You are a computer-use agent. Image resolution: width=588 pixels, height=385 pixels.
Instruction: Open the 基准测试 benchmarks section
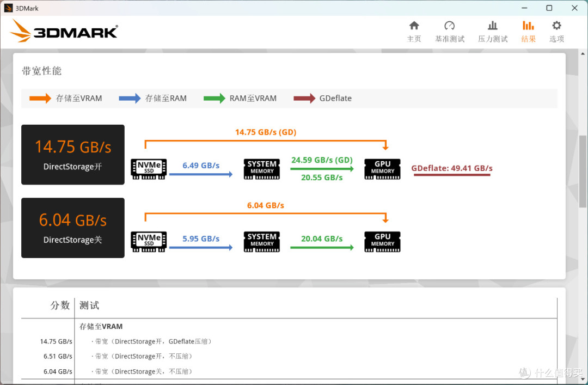point(450,32)
